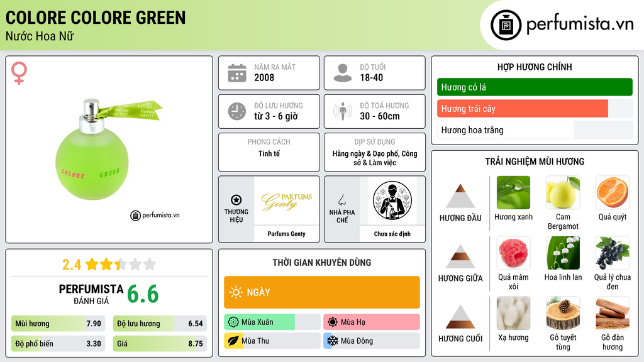Viewport: 644px width, 362px height.
Task: Click the Parfums Genty brand name label
Action: pyautogui.click(x=287, y=234)
